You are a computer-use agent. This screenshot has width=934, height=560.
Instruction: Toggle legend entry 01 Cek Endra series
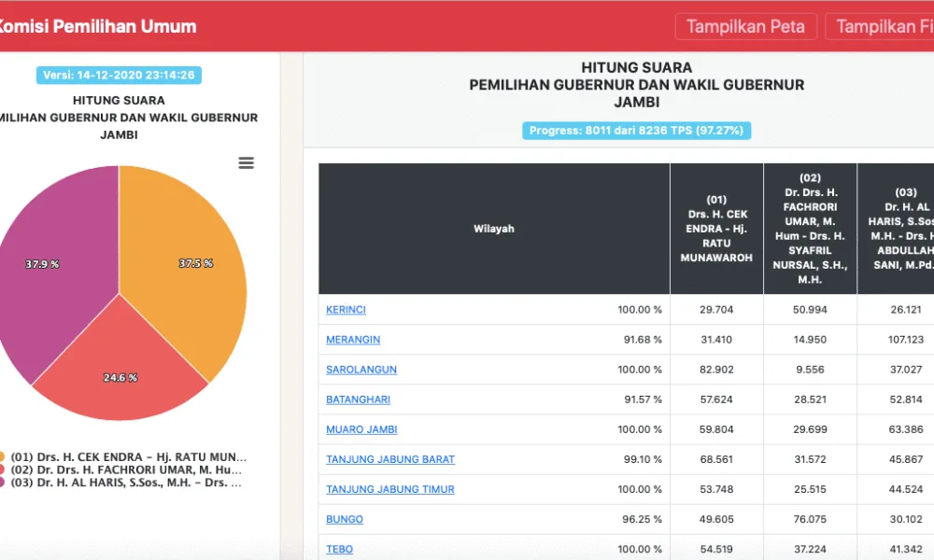pos(126,457)
